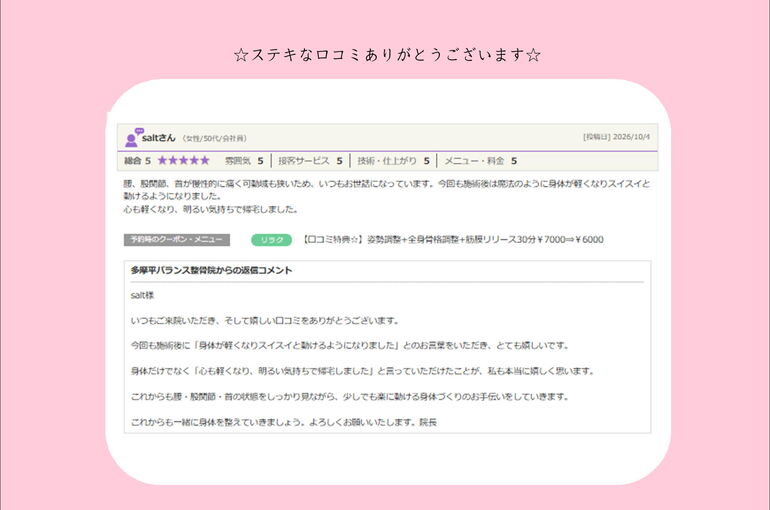Screen dimensions: 770x510
Task: Open the 口コミ特典 姿勢調整 coupon text
Action: [x=452, y=240]
